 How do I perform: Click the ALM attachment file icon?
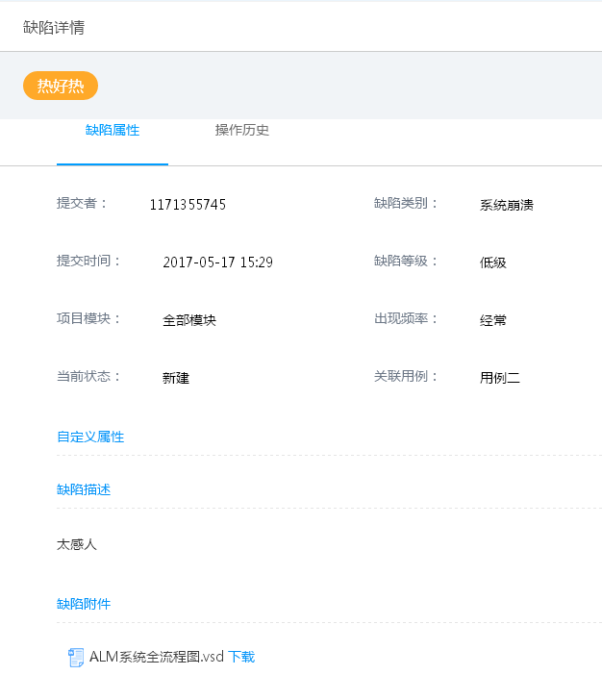[76, 658]
